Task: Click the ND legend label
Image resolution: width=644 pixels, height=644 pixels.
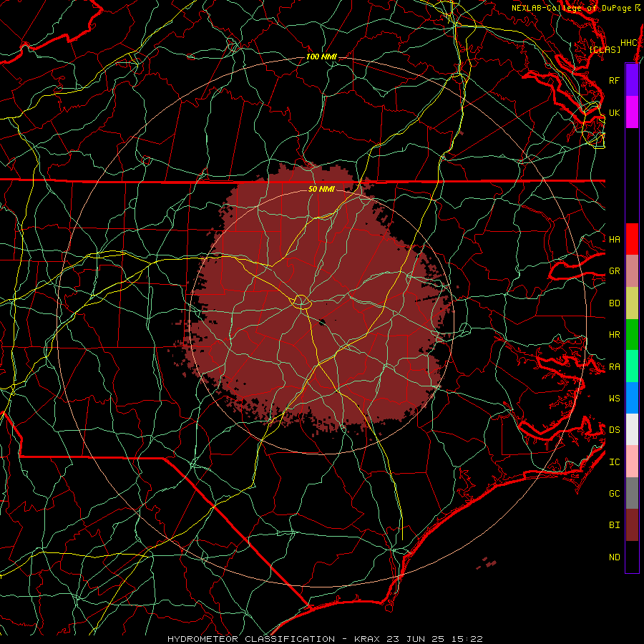Action: point(615,557)
